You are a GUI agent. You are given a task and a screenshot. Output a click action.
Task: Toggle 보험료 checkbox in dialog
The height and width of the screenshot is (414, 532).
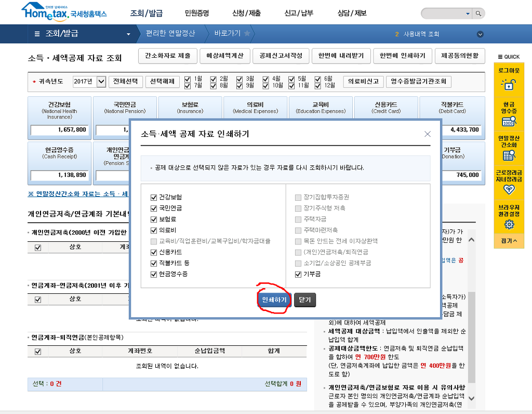tap(154, 219)
